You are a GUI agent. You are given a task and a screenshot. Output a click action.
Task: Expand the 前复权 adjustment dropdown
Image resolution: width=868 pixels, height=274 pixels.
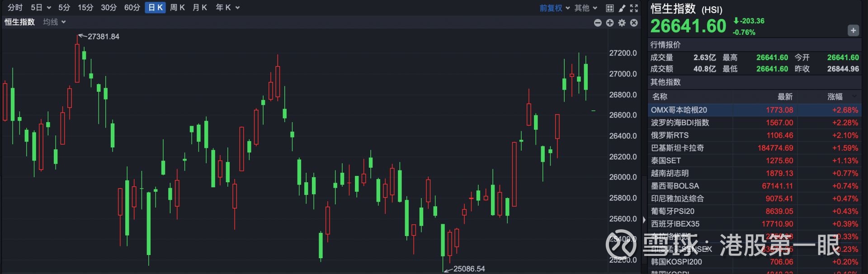pos(555,8)
